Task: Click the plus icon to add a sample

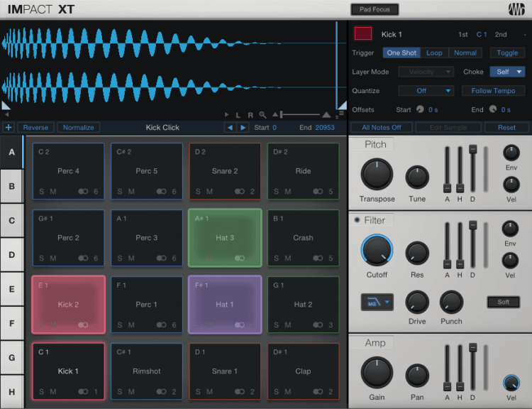Action: 9,127
